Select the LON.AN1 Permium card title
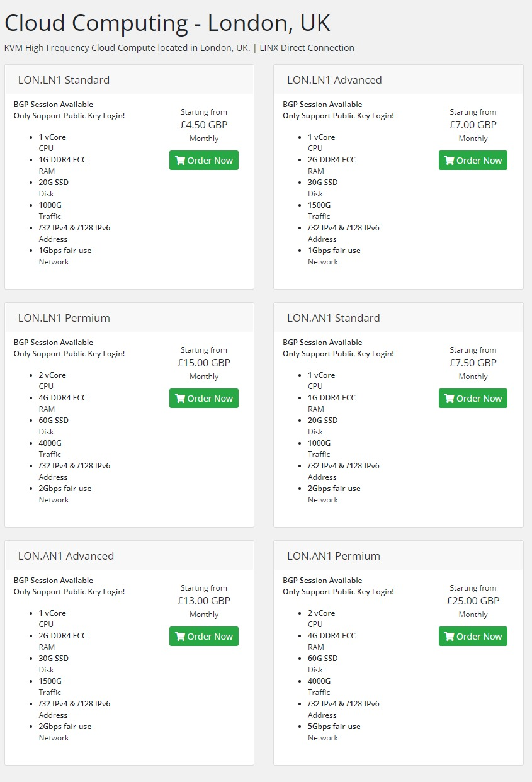 point(334,556)
